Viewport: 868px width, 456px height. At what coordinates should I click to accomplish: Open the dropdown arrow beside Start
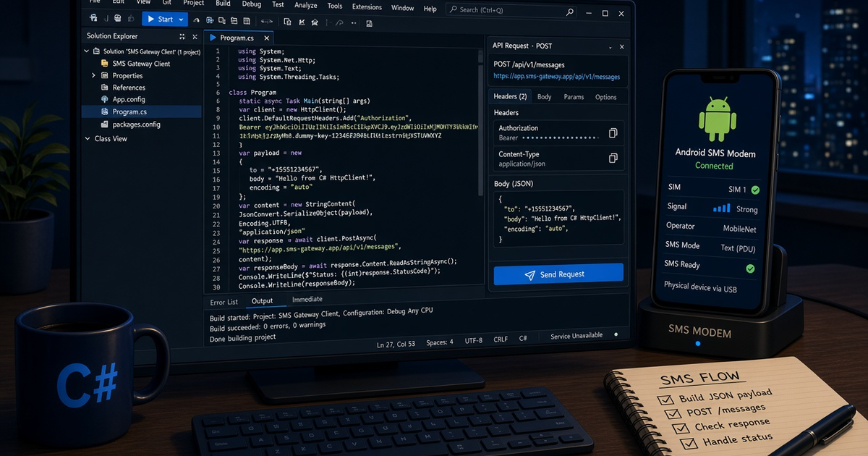click(x=182, y=20)
